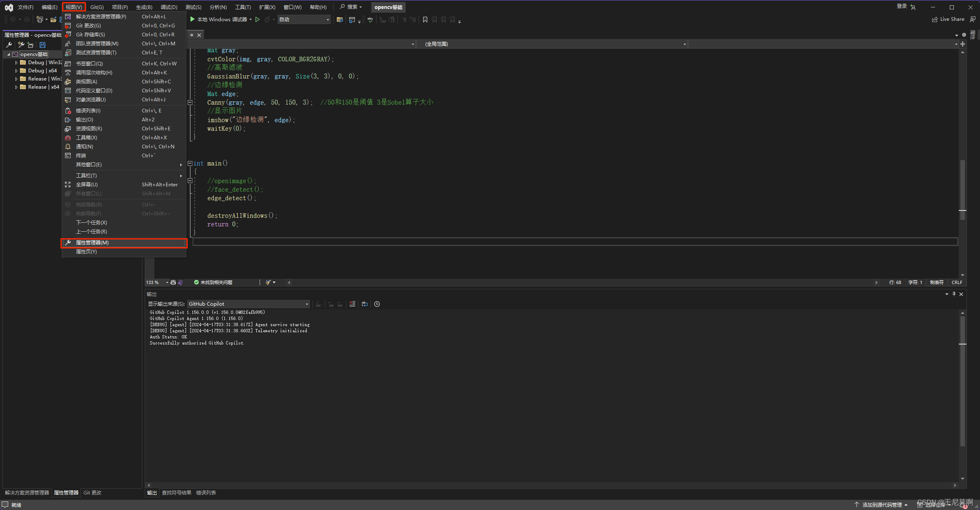Click the green start debugging arrow
Image resolution: width=980 pixels, height=510 pixels.
click(x=192, y=19)
